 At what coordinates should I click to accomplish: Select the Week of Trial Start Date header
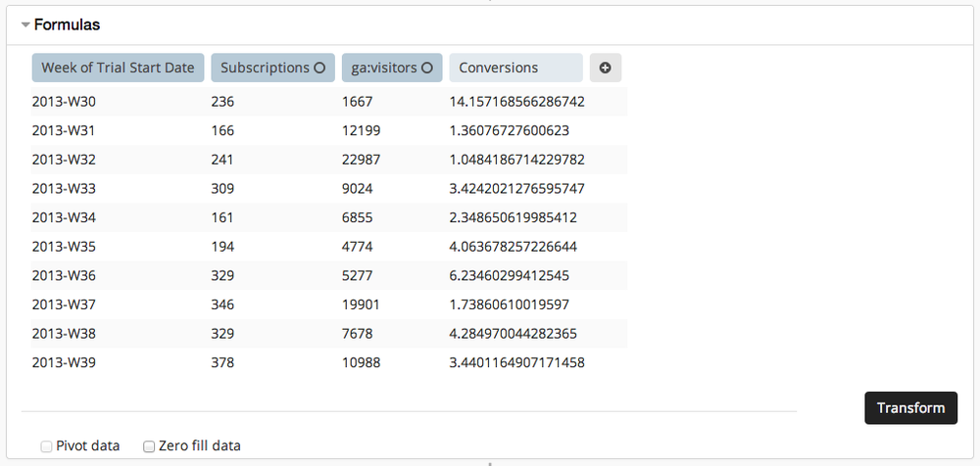[x=118, y=68]
